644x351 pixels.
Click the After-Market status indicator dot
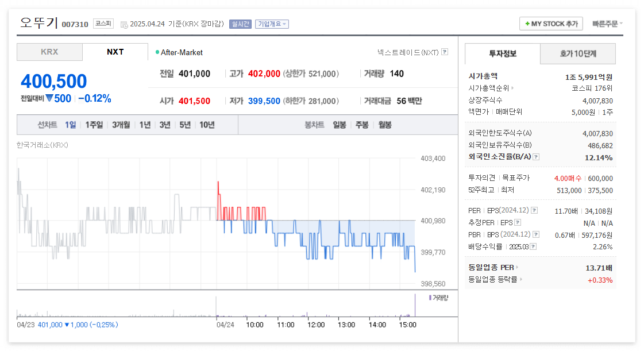click(157, 52)
